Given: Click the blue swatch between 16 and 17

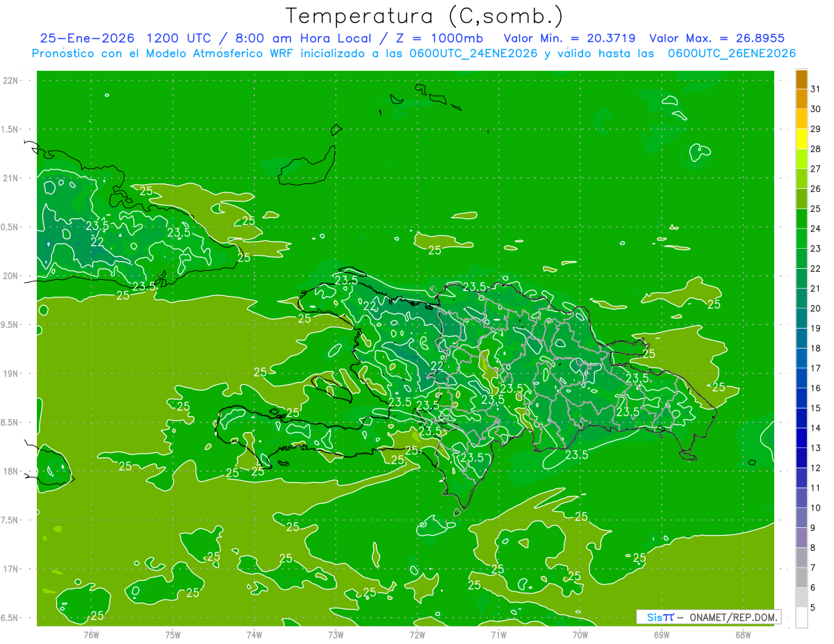Looking at the screenshot, I should (801, 379).
